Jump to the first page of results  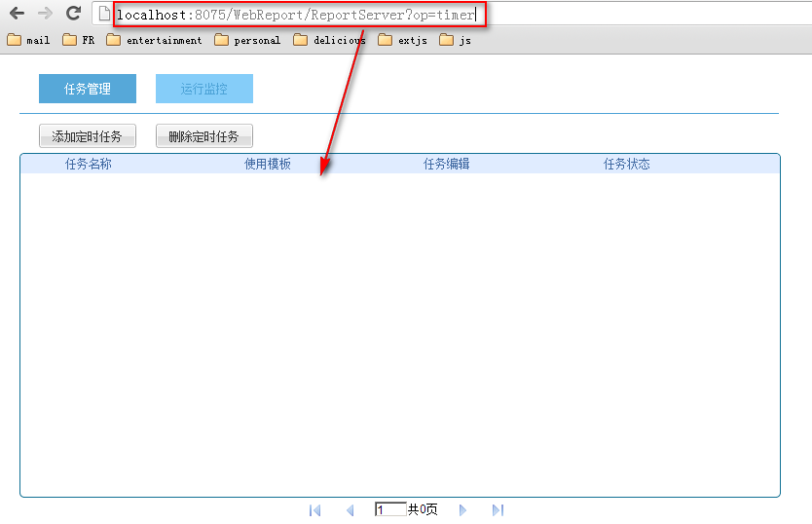(314, 510)
